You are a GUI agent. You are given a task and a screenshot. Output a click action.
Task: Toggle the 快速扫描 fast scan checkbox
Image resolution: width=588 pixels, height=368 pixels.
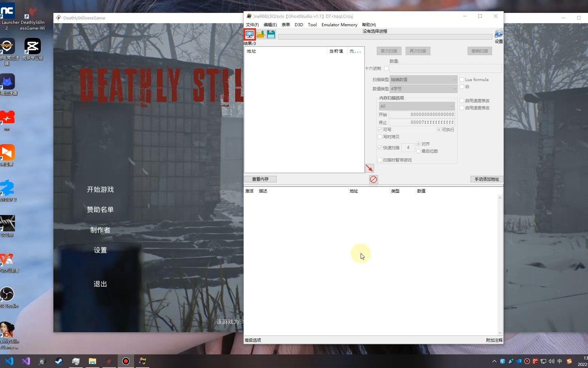pos(380,148)
